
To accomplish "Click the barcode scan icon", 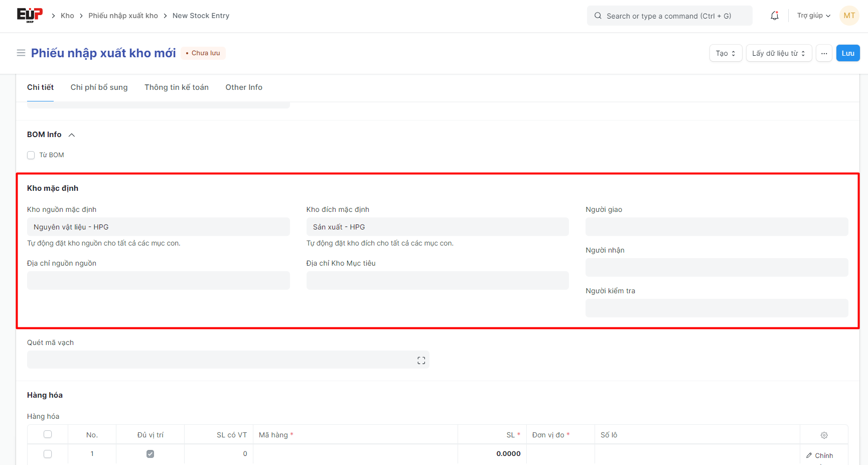I will point(421,360).
